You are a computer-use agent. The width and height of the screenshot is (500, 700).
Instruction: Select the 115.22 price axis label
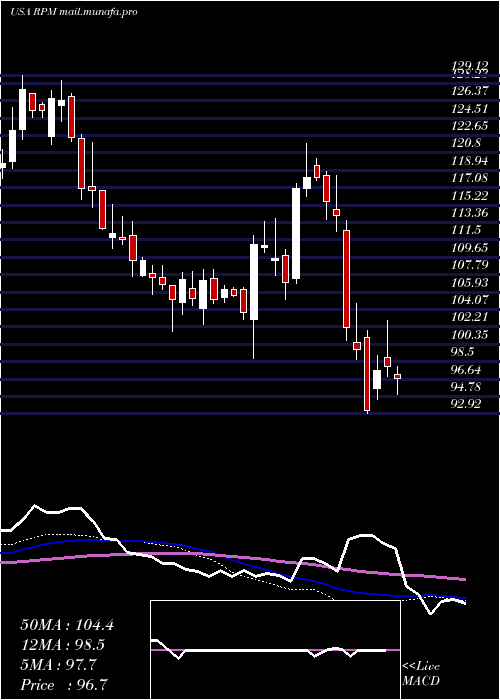pos(469,196)
